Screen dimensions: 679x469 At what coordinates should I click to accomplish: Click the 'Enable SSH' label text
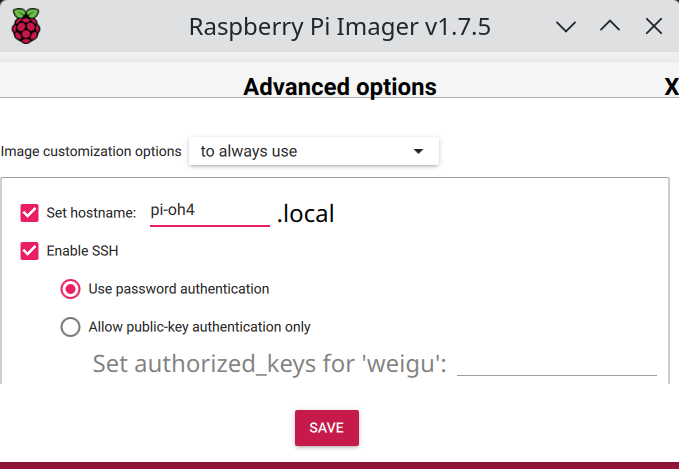[x=82, y=251]
